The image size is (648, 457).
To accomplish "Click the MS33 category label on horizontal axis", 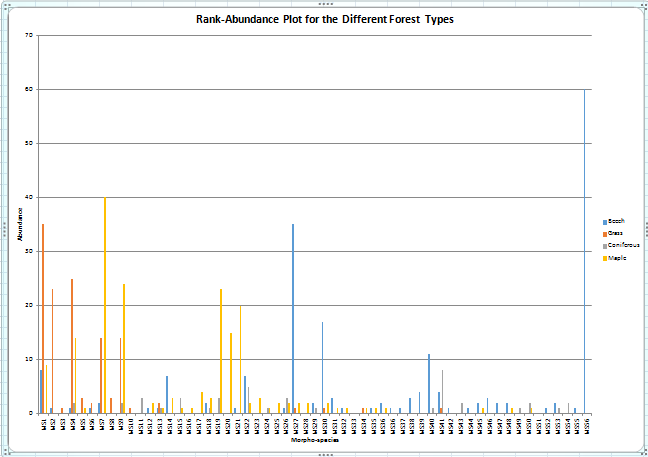I will click(x=354, y=426).
